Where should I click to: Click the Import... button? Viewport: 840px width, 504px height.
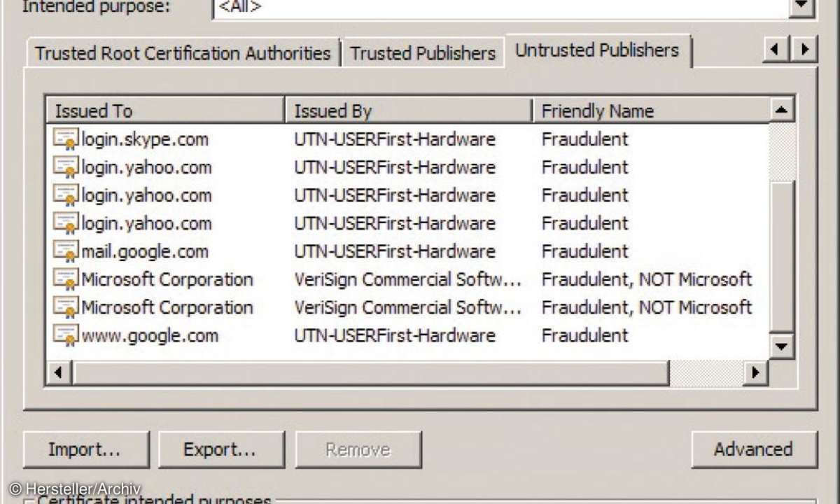(86, 449)
